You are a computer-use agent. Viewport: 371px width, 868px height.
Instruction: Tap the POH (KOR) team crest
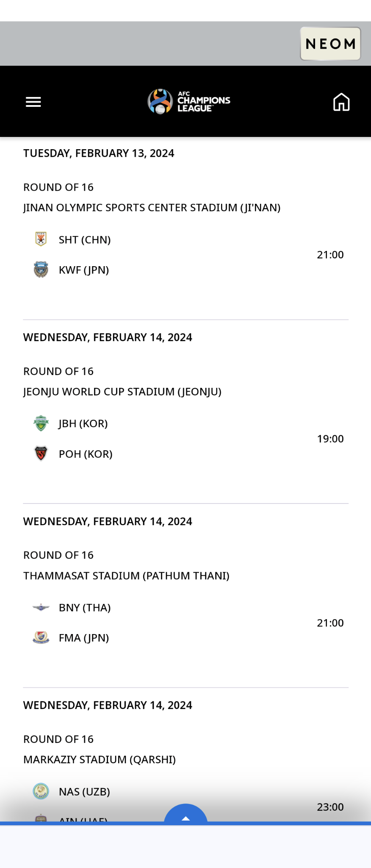click(x=41, y=453)
